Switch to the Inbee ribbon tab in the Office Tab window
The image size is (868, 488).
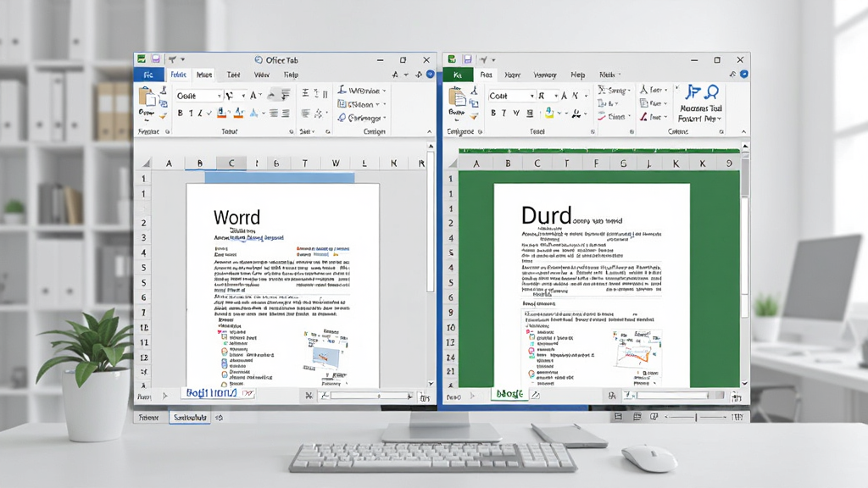click(x=204, y=75)
